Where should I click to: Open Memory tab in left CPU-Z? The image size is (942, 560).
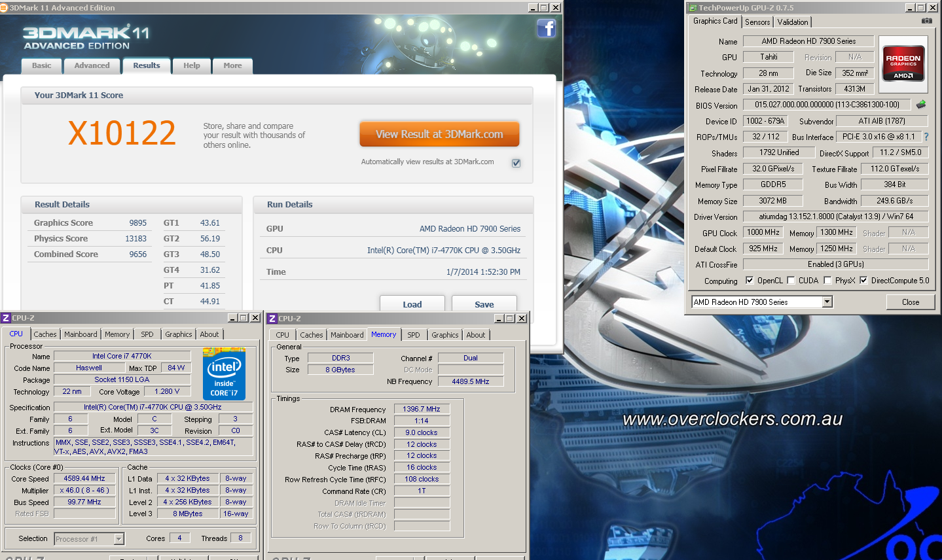coord(117,334)
